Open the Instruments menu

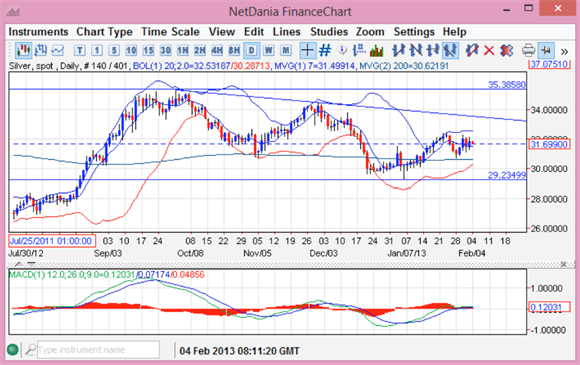[38, 32]
